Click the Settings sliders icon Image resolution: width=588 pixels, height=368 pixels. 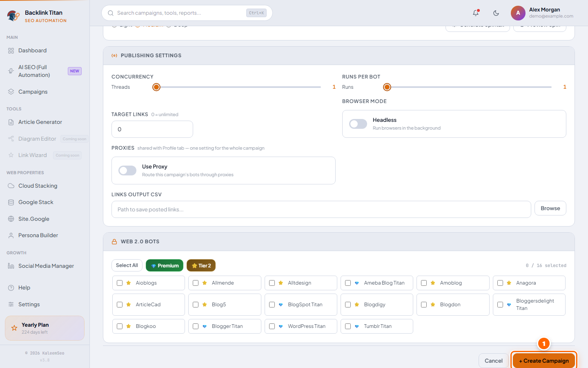pos(11,304)
